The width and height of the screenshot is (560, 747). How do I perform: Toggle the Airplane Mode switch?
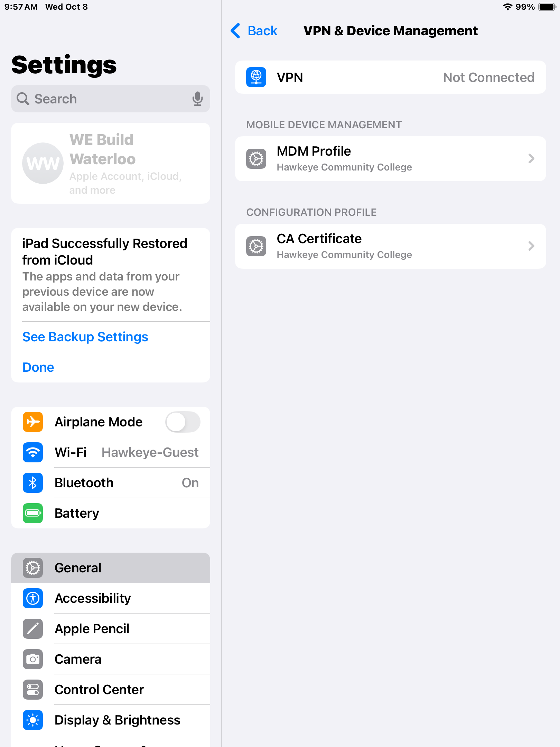click(x=183, y=422)
